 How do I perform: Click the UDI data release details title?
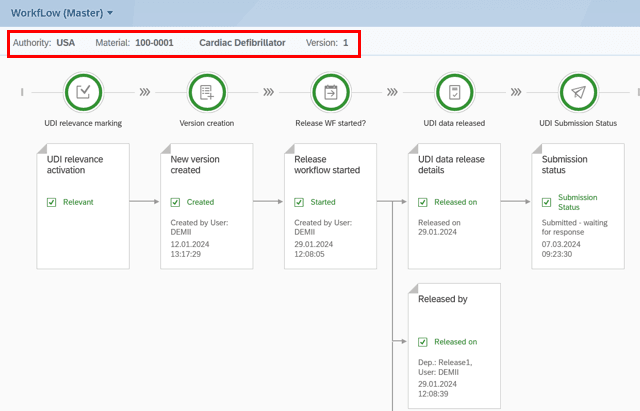point(451,164)
